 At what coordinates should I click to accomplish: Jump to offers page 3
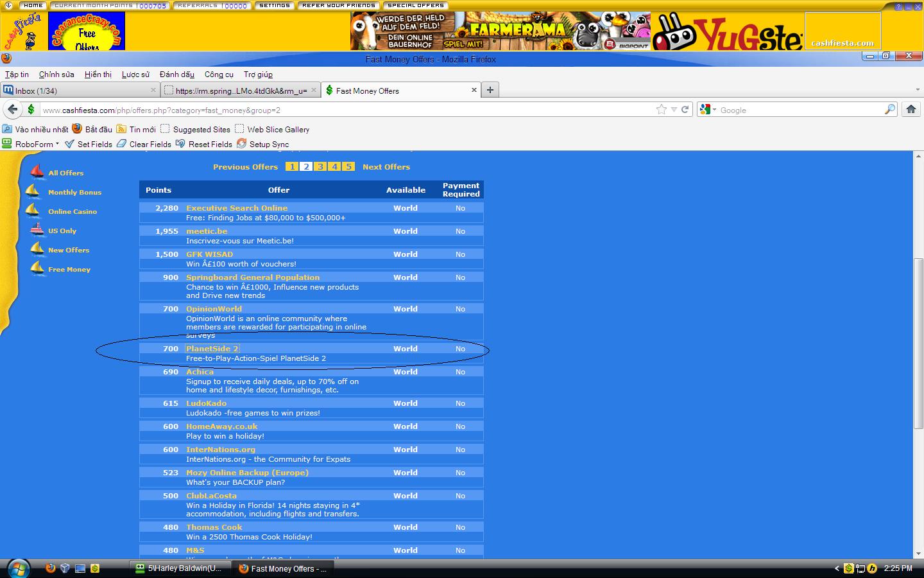tap(320, 167)
